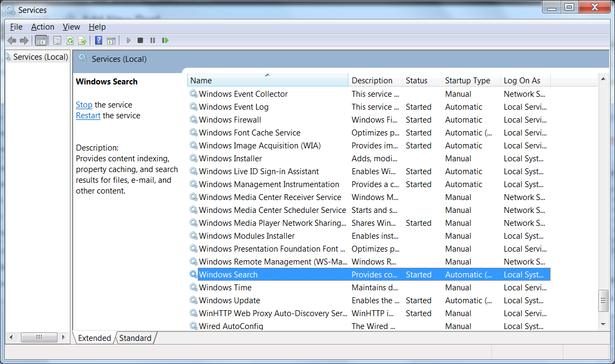This screenshot has height=364, width=615.
Task: Click gear icon beside Windows Installer
Action: [x=194, y=159]
